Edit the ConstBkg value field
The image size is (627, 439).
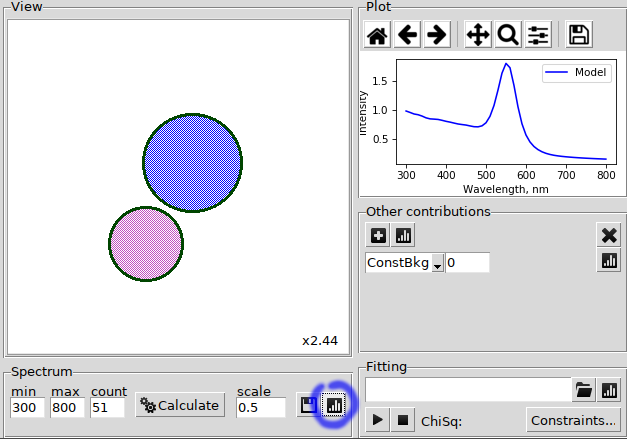coord(467,263)
